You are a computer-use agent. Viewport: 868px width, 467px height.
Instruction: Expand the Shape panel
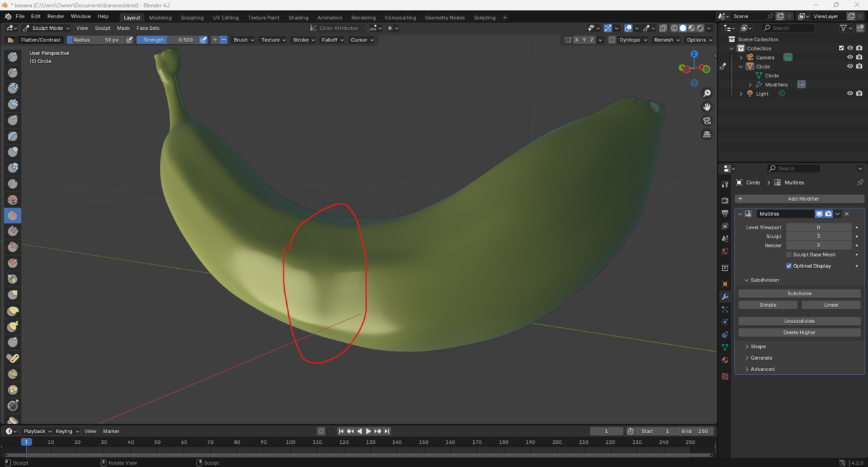tap(758, 346)
